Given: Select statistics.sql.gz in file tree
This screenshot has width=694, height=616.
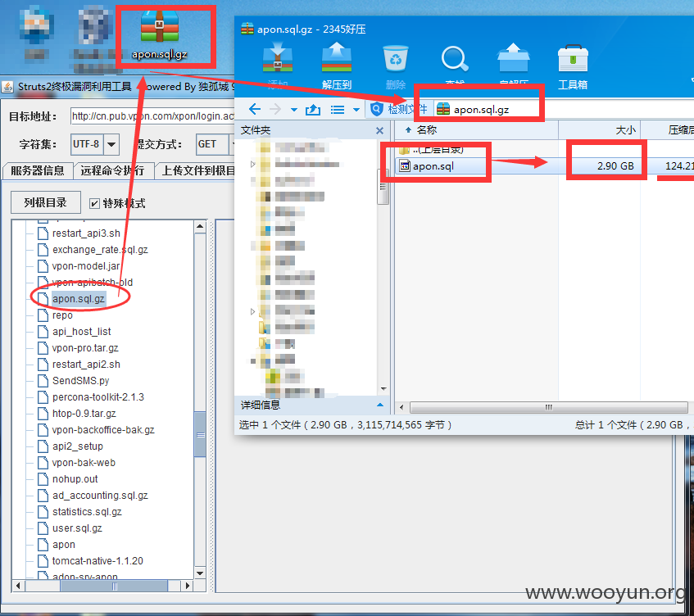Looking at the screenshot, I should pyautogui.click(x=87, y=512).
